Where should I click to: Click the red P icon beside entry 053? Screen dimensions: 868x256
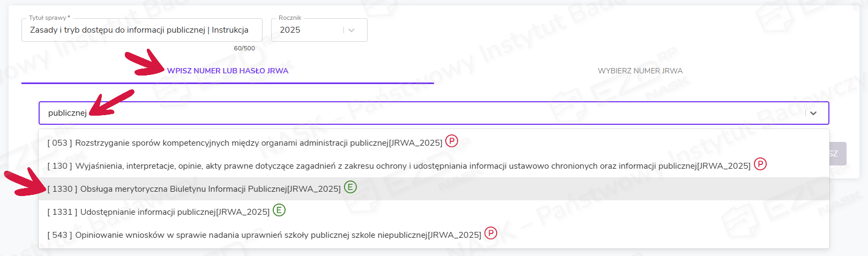point(452,141)
